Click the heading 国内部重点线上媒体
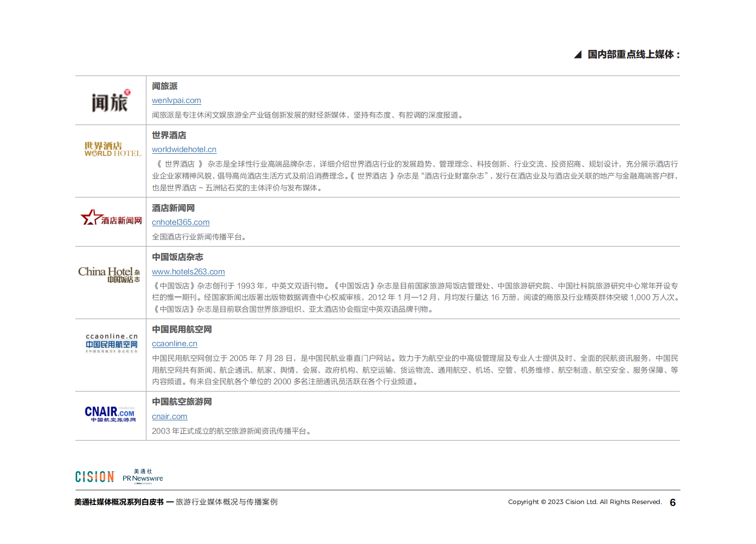 634,55
